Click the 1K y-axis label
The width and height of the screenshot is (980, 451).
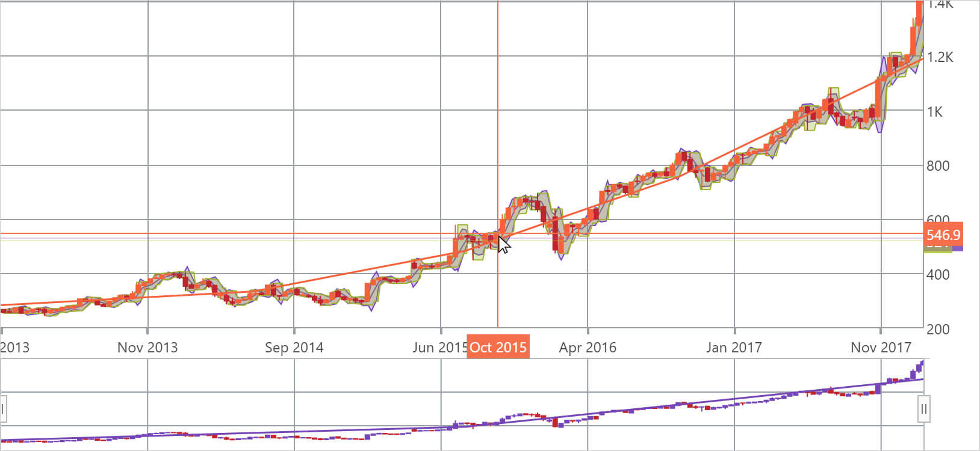pyautogui.click(x=935, y=111)
